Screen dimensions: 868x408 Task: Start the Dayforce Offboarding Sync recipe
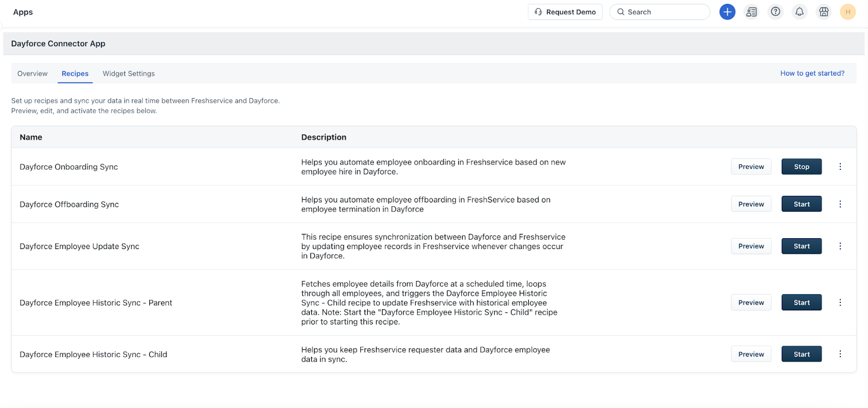[x=801, y=204]
